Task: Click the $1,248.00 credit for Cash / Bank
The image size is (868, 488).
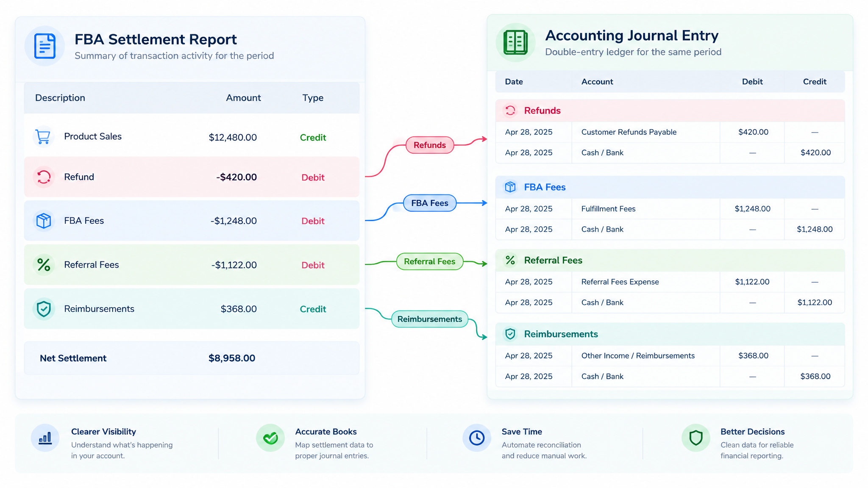Action: [x=815, y=229]
